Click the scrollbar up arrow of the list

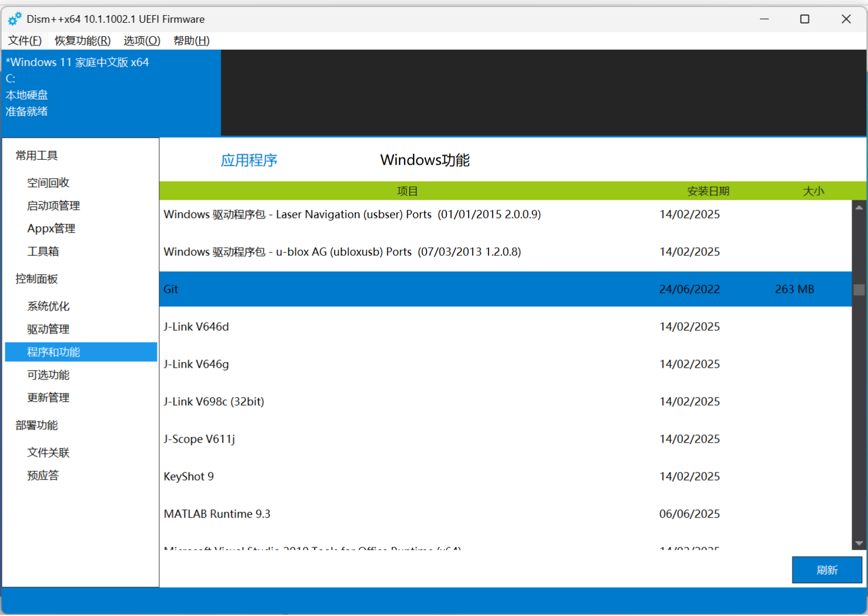(x=859, y=207)
